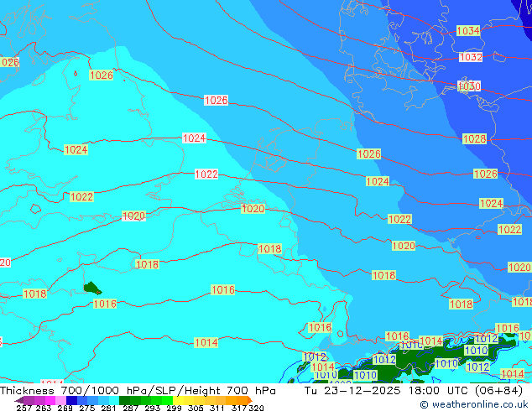
Task: Click legend value 317
Action: point(239,408)
